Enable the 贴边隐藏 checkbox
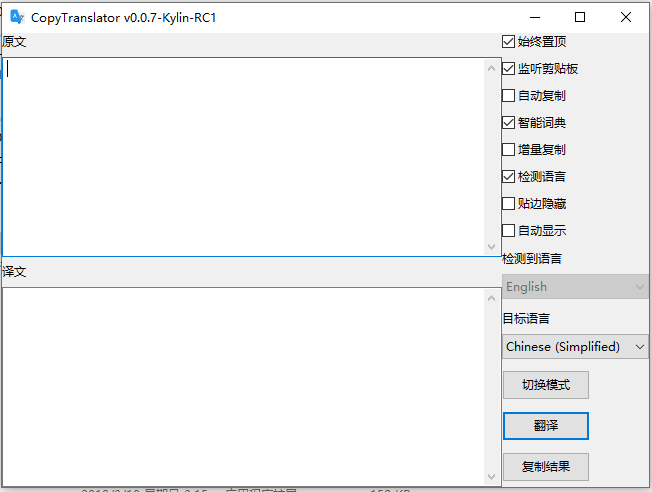Viewport: 652px width, 492px height. 508,204
